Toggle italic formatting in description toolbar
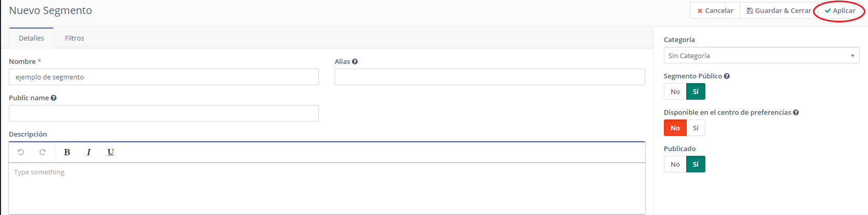Viewport: 868px width, 215px height. (89, 152)
